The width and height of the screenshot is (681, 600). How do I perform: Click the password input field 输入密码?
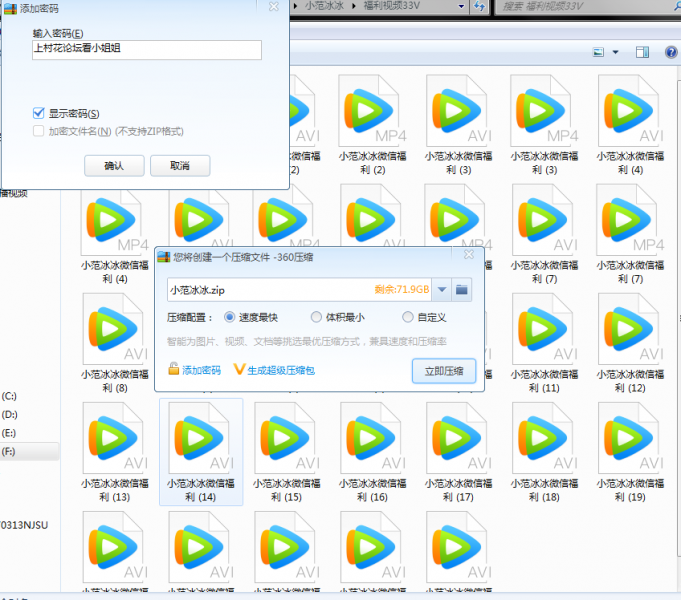(x=147, y=50)
